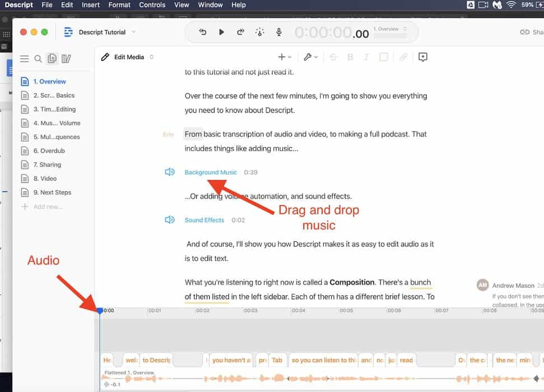Click the redo arrow in playback bar
544x392 pixels.
[x=240, y=32]
